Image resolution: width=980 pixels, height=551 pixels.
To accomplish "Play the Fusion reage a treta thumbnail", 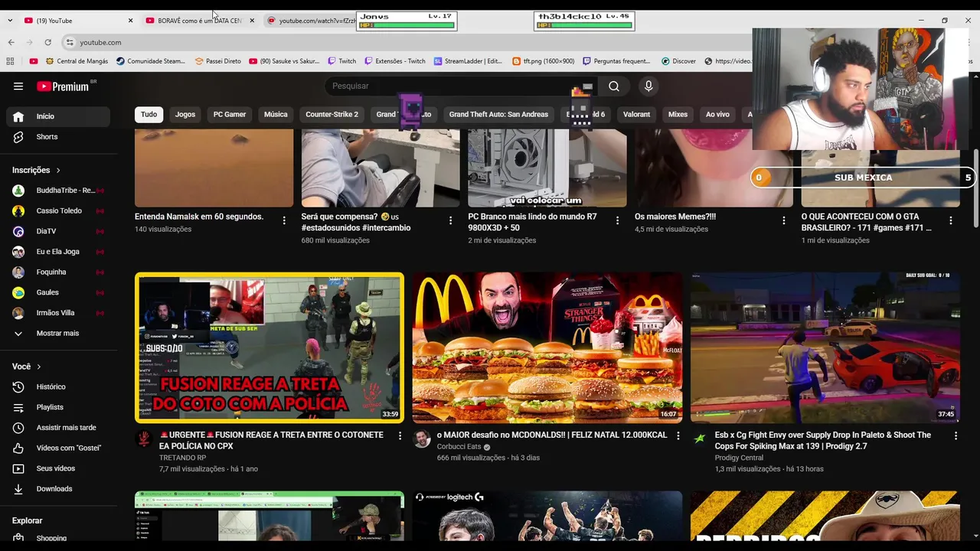I will pyautogui.click(x=269, y=347).
